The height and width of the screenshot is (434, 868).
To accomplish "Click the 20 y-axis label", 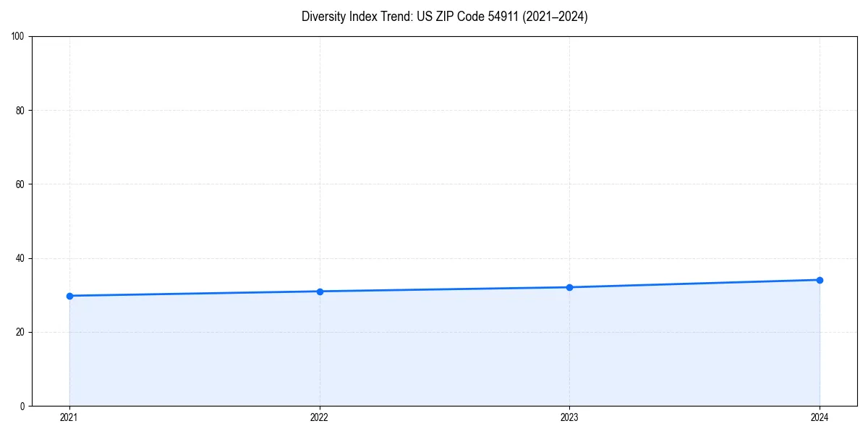I will tap(22, 331).
